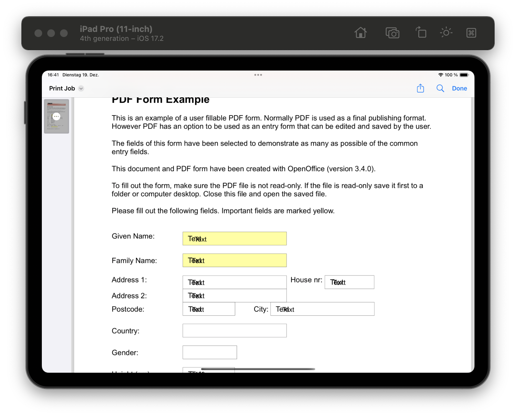
Task: Click the Address 1 text field
Action: point(234,282)
